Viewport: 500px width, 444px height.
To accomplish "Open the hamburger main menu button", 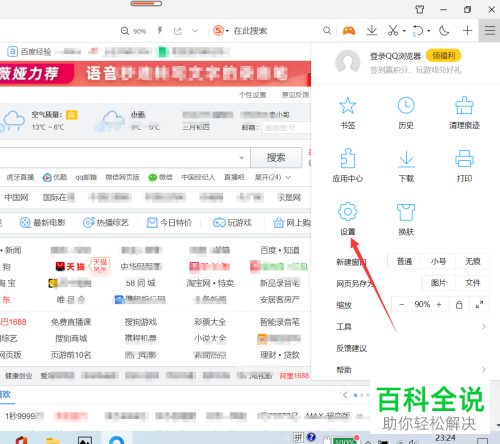I will [490, 31].
